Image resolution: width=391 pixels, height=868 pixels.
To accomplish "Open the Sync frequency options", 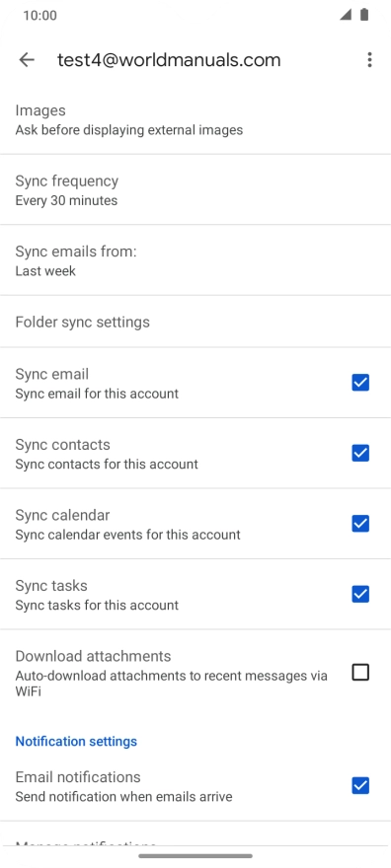I will click(195, 189).
